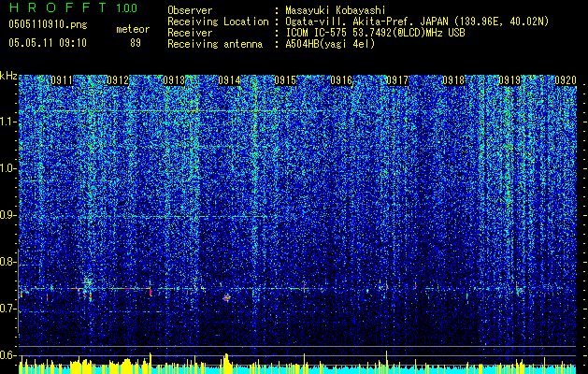The height and width of the screenshot is (374, 588).
Task: Click the 0.9 frequency axis label
Action: tap(8, 215)
